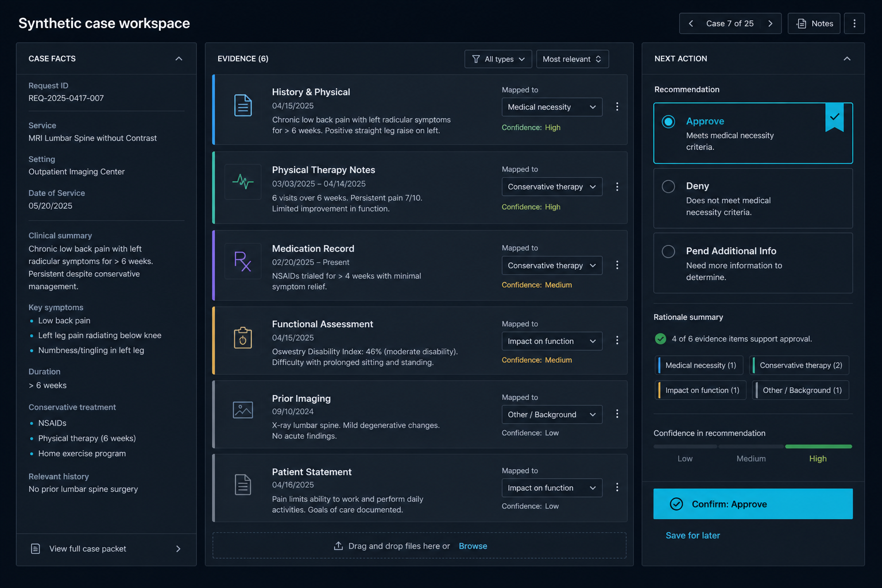The width and height of the screenshot is (882, 588).
Task: Click the upload icon in the drop zone
Action: pos(338,546)
